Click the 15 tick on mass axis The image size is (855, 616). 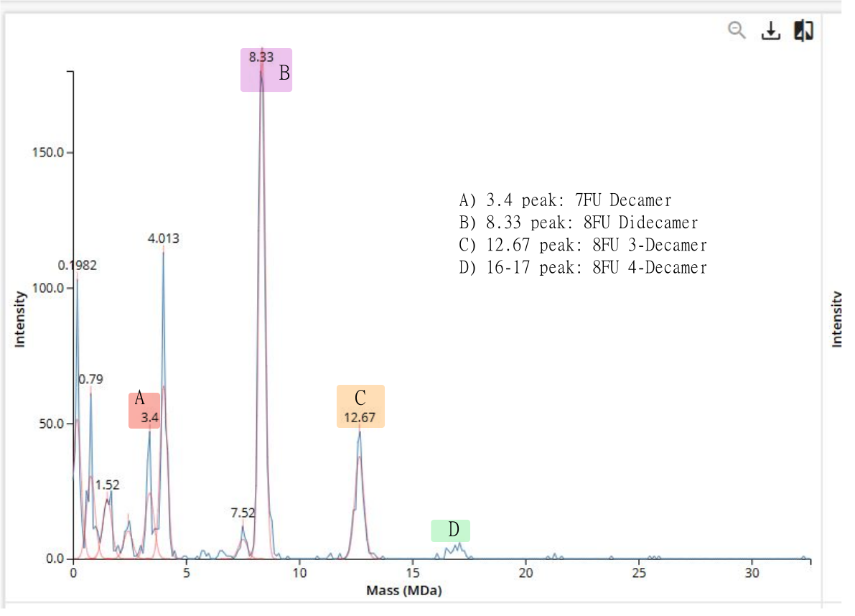(x=413, y=573)
